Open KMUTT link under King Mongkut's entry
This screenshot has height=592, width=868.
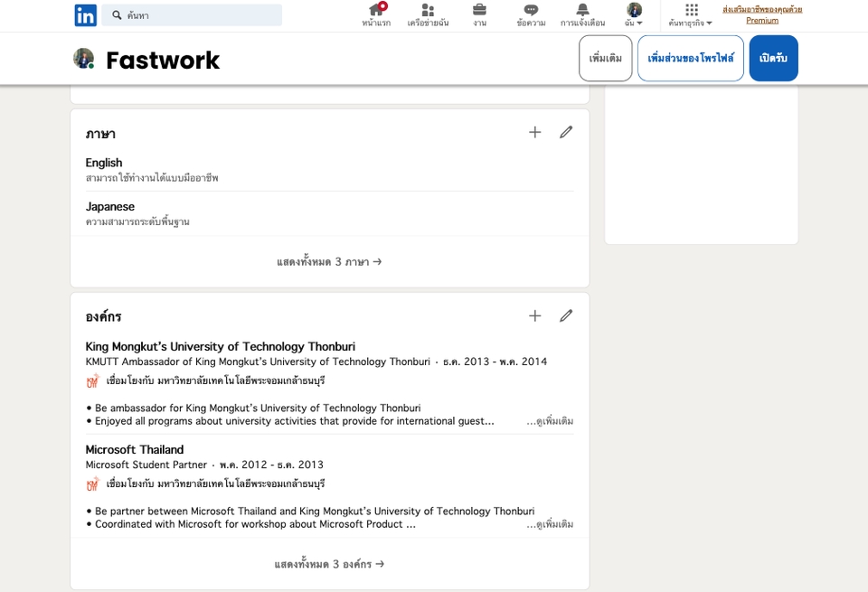coord(215,381)
